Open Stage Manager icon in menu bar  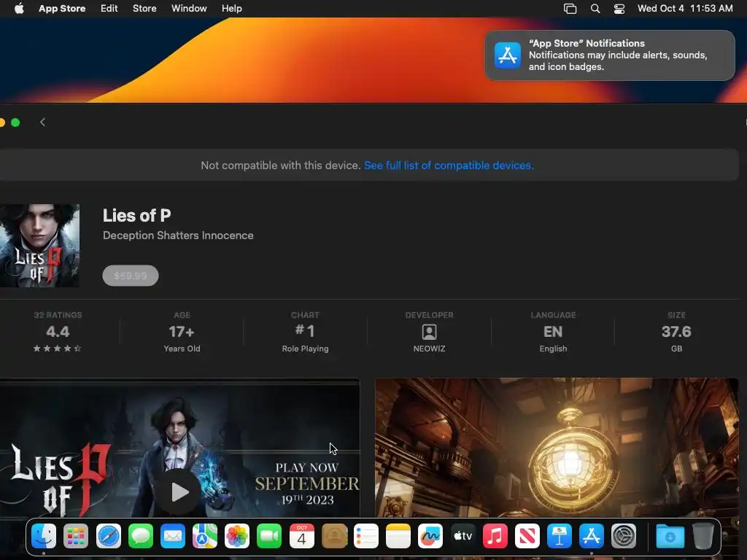click(x=570, y=9)
